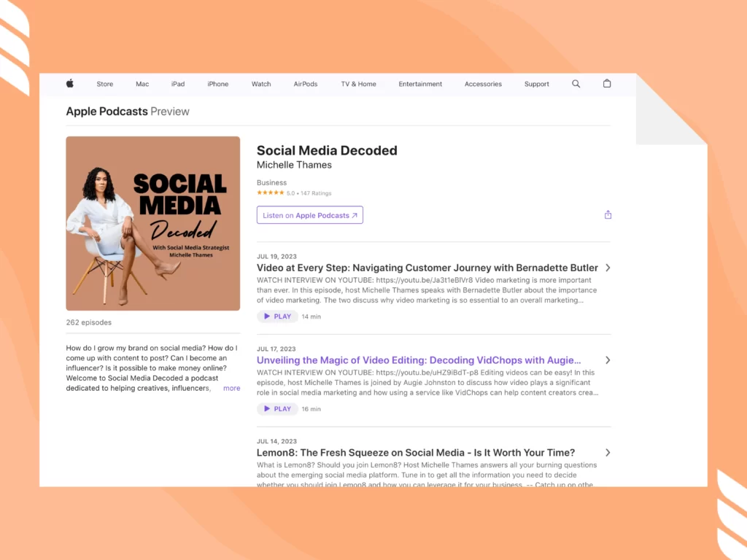Image resolution: width=747 pixels, height=560 pixels.
Task: Expand the Lemon8 episode details chevron
Action: pyautogui.click(x=608, y=452)
